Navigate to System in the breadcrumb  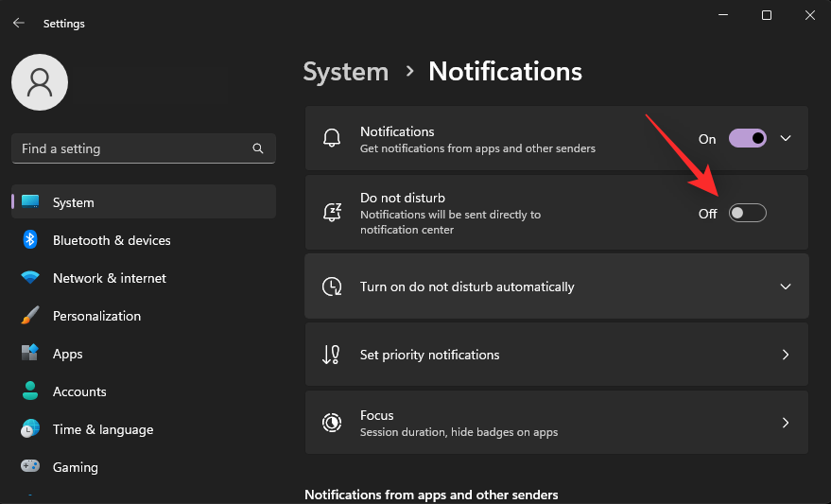point(345,72)
